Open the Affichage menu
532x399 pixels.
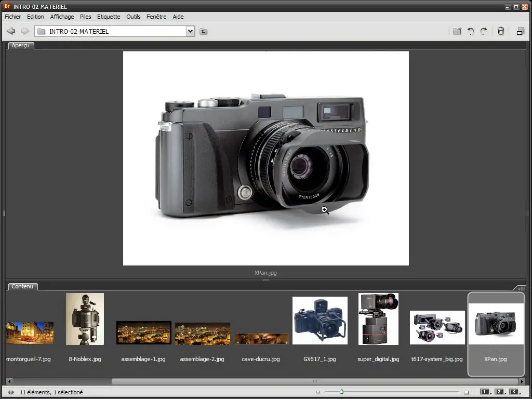pyautogui.click(x=62, y=17)
